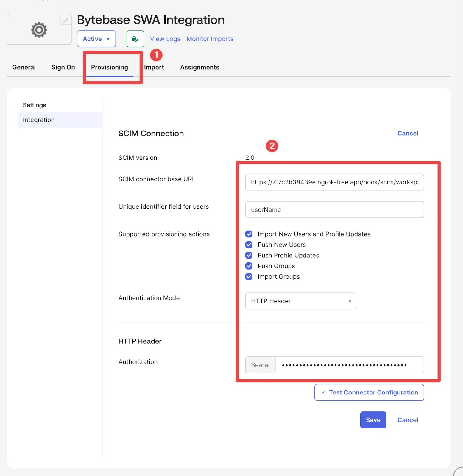Open the View Logs link
Screen dimensions: 463x476
pyautogui.click(x=165, y=39)
